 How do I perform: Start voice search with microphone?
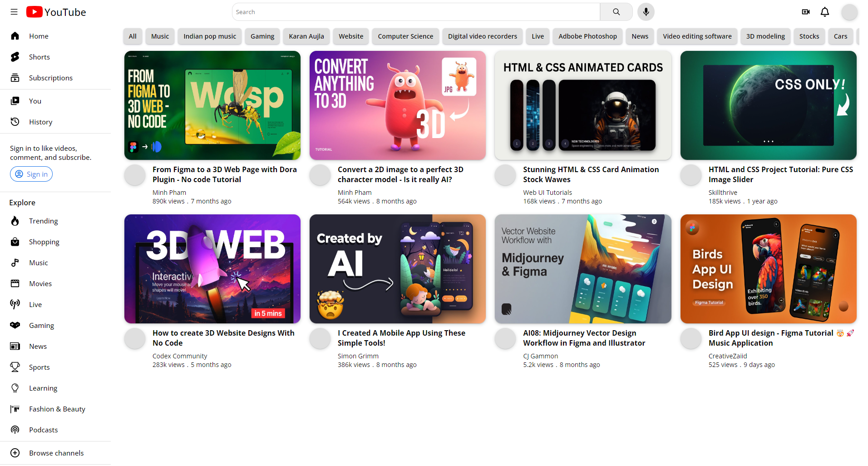pos(646,12)
